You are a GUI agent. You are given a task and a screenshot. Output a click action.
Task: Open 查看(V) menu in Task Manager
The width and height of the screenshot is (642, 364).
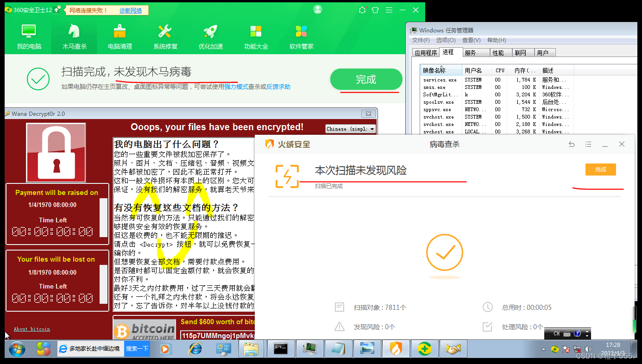click(472, 40)
